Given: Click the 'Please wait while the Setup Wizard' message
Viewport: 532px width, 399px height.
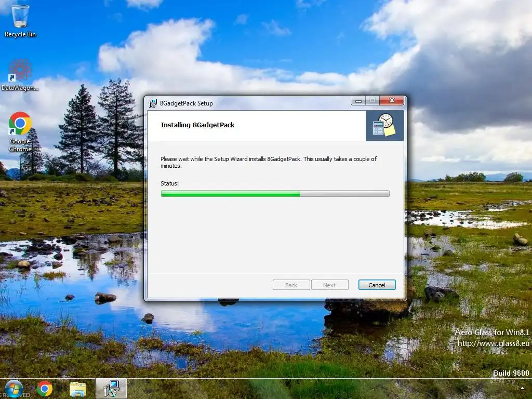Looking at the screenshot, I should coord(269,162).
